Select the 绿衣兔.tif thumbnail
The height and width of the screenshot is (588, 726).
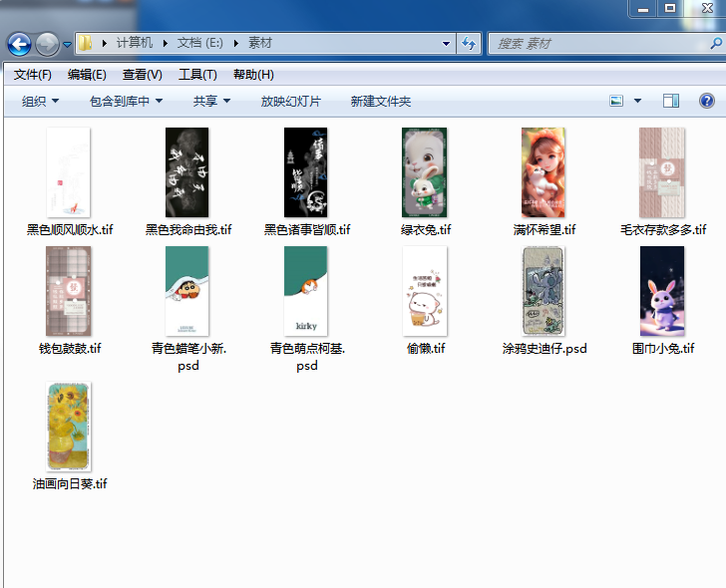(425, 172)
